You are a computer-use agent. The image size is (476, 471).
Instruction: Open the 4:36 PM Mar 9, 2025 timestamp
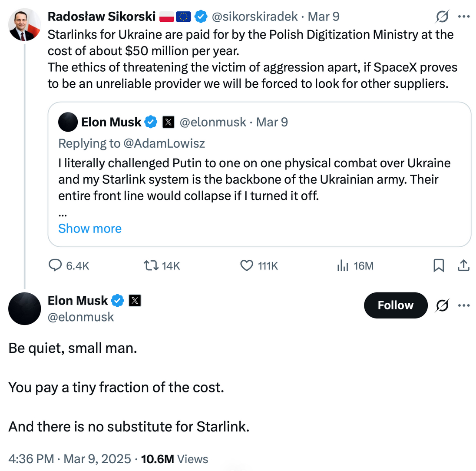click(69, 459)
